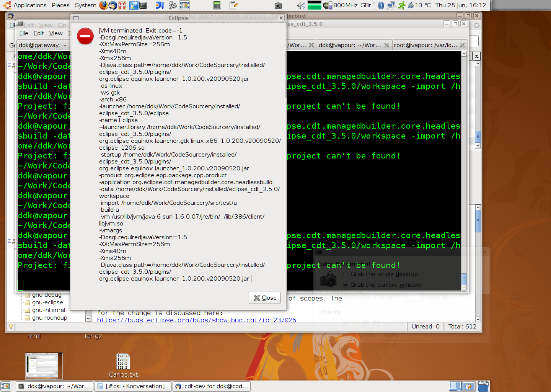Image resolution: width=551 pixels, height=392 pixels.
Task: Click the Thunderbird status bar lightbulb icon
Action: click(11, 327)
